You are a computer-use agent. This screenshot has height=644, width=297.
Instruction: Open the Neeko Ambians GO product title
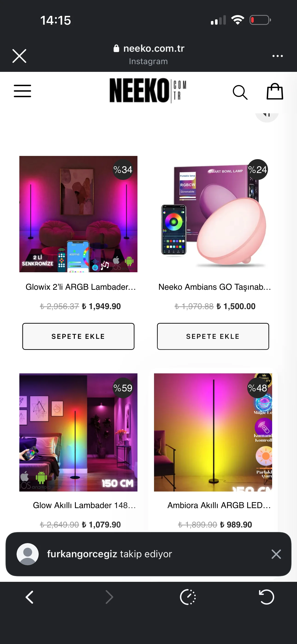pyautogui.click(x=215, y=287)
